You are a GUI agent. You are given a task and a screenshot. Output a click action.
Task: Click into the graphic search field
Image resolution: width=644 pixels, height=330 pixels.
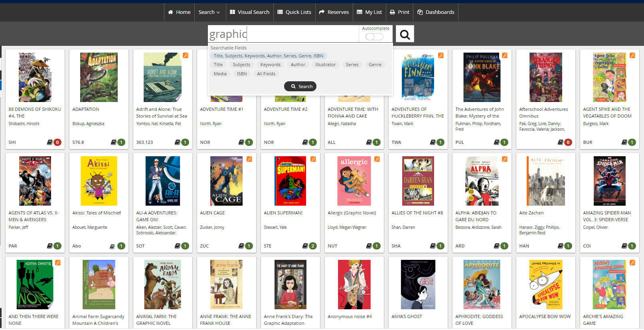(283, 34)
